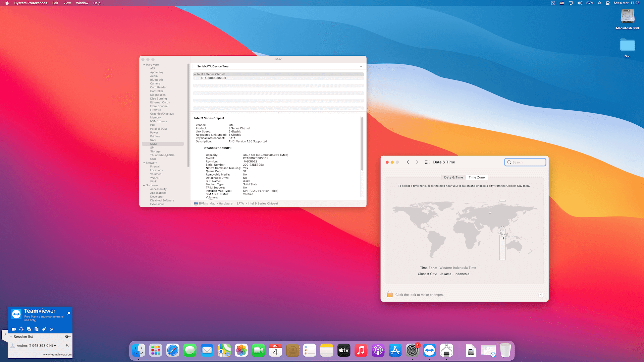Click the TeamViewer whiteboard brush icon
644x362 pixels.
pos(44,329)
